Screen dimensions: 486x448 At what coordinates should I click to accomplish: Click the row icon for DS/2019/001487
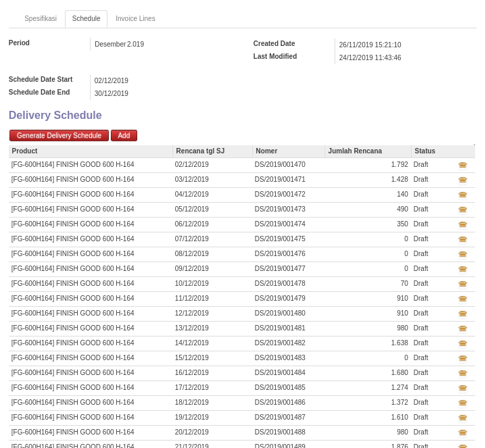(x=462, y=418)
